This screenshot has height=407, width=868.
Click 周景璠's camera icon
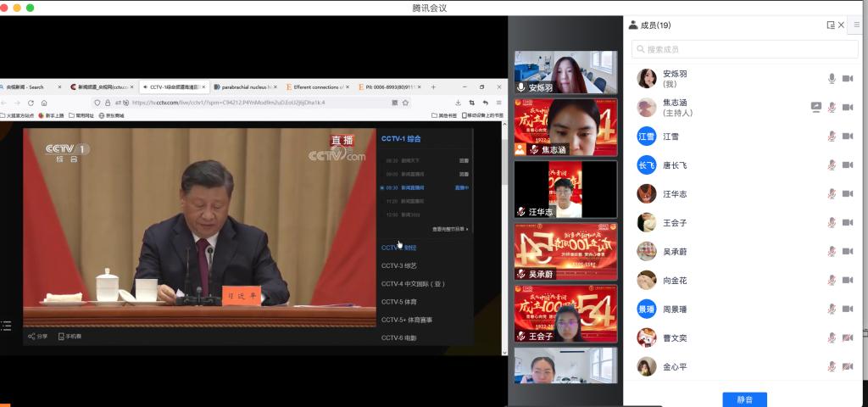(x=848, y=309)
